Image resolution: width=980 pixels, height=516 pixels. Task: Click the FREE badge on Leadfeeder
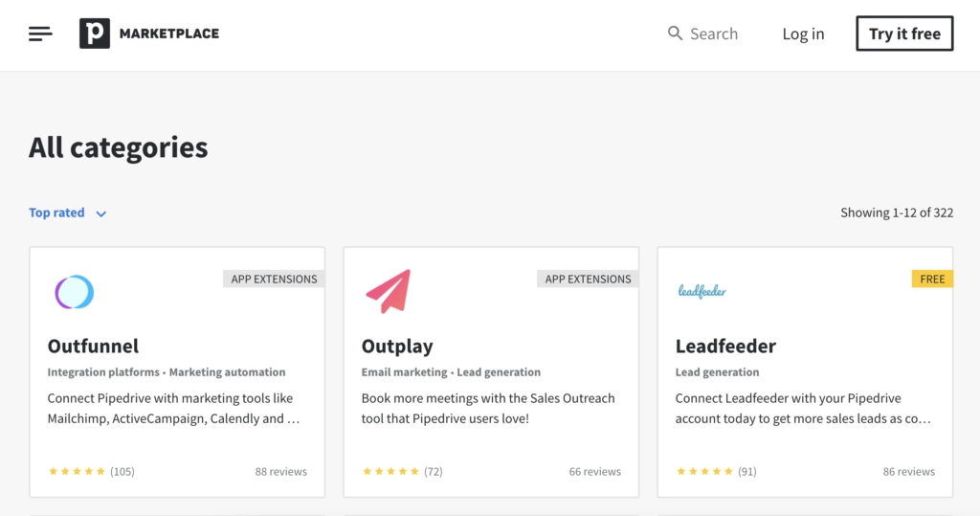[932, 279]
